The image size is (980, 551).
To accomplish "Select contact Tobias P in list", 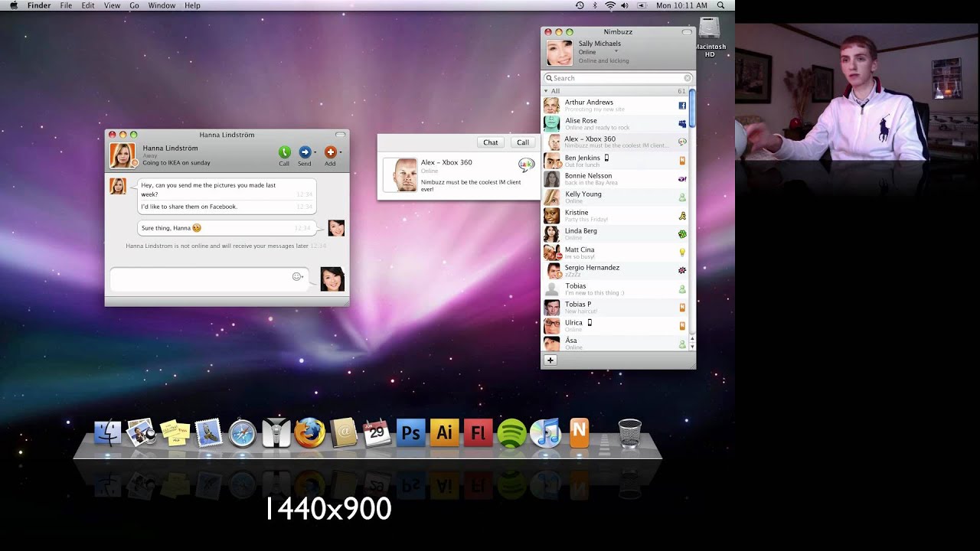I will click(x=616, y=308).
